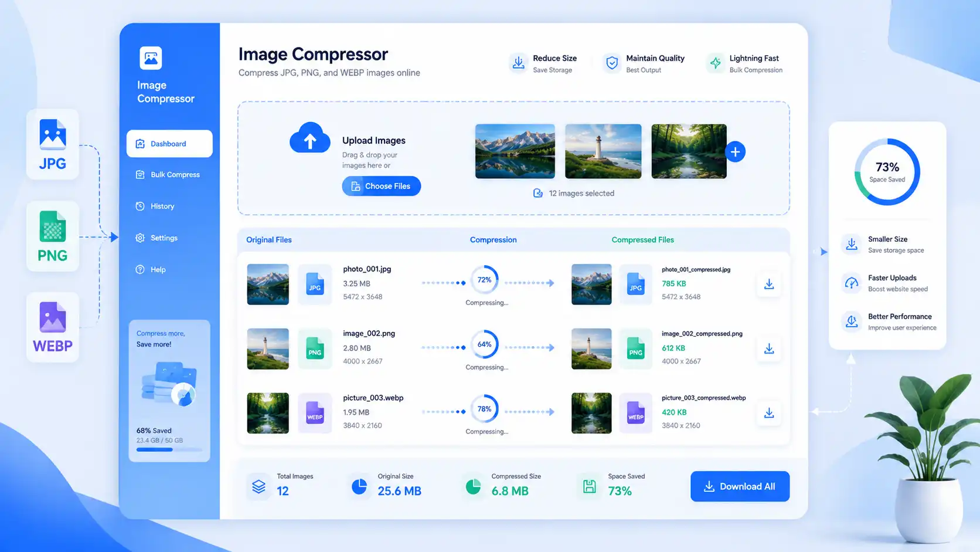Click the Image Compressor logo icon in sidebar
Screen dimensions: 980x552
coord(151,58)
